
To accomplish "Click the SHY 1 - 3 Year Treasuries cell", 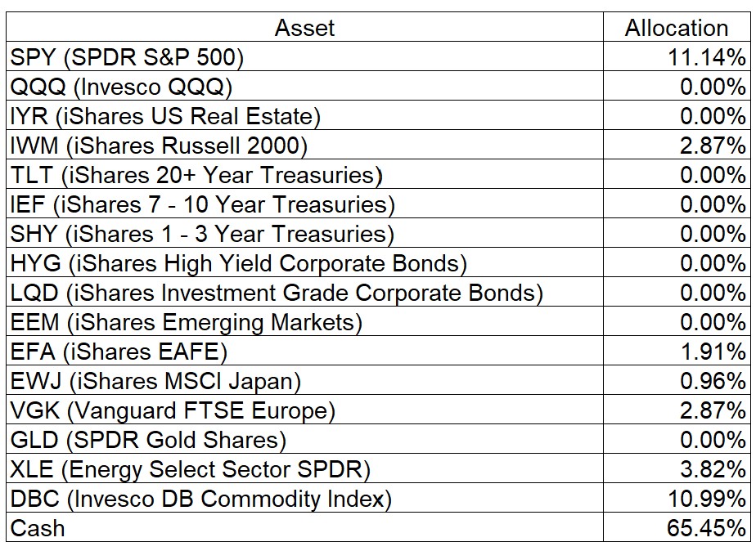I will (x=202, y=234).
